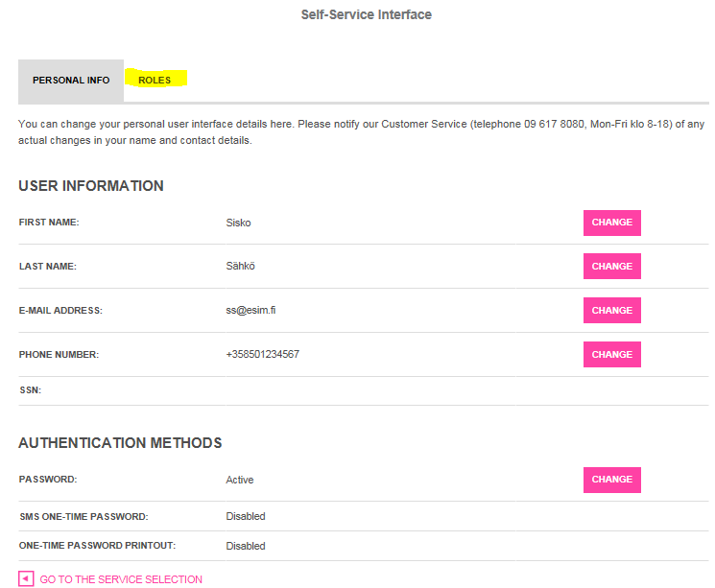Screen dimensions: 715x588
Task: Click the USER INFORMATION heading
Action: pos(91,186)
